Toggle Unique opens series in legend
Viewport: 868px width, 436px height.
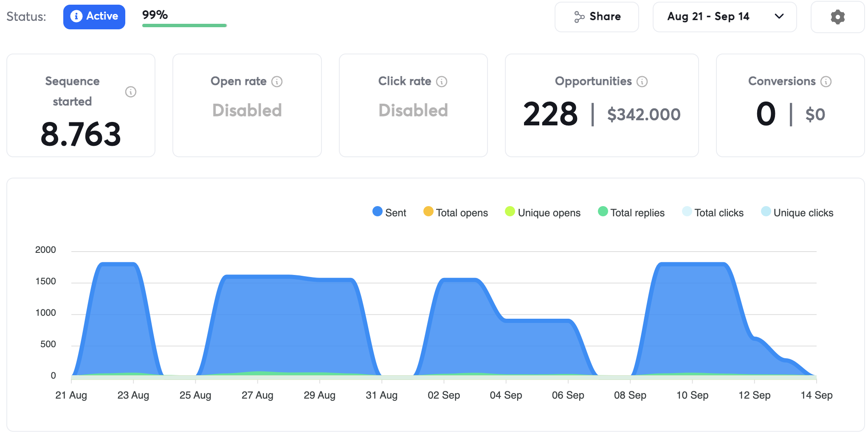[542, 212]
